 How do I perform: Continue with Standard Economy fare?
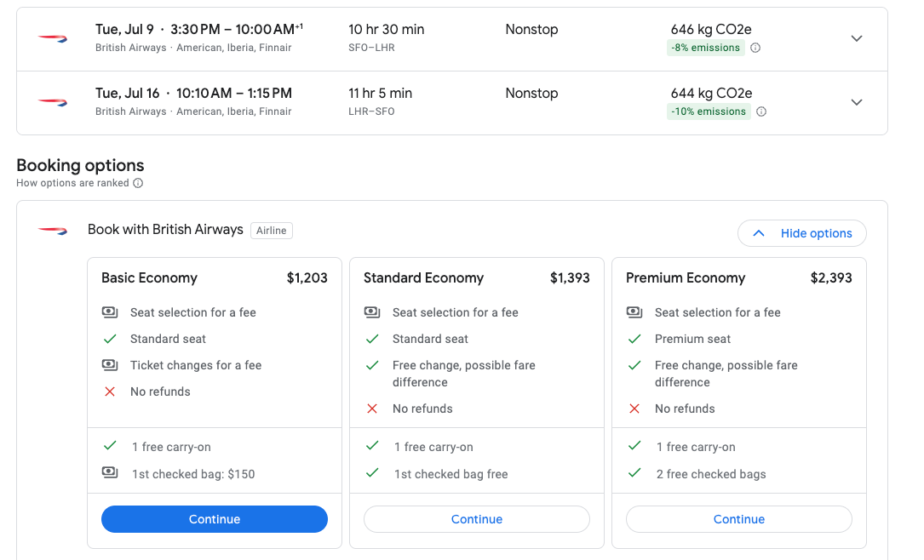tap(477, 519)
